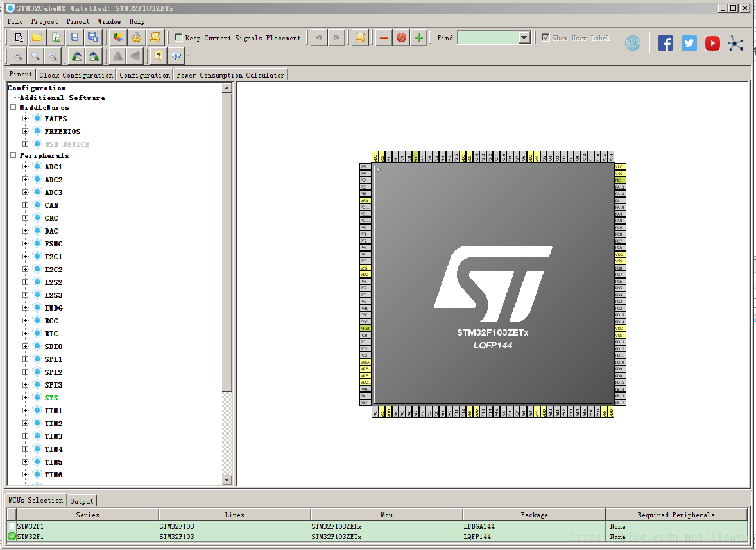This screenshot has height=550, width=756.
Task: Click the Redo arrow icon
Action: (x=336, y=38)
